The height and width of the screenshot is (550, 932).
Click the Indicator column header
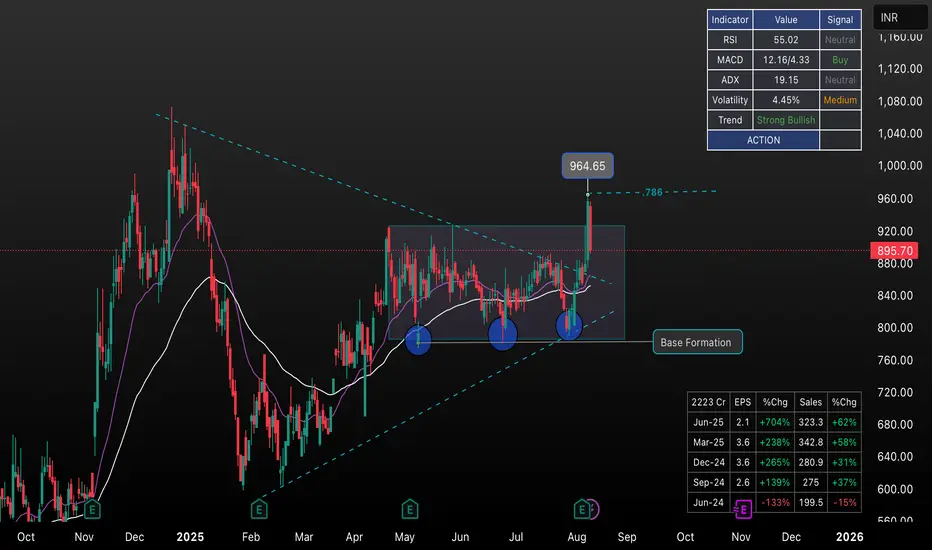click(730, 20)
